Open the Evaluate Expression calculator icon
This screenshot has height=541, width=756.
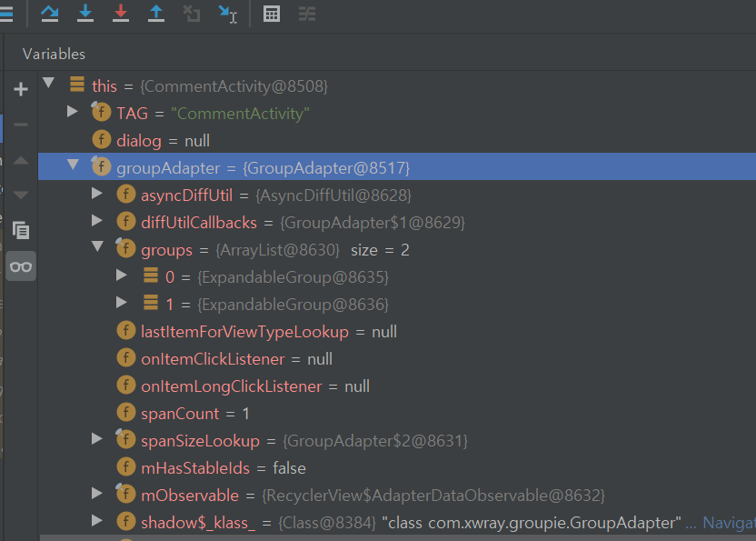272,14
